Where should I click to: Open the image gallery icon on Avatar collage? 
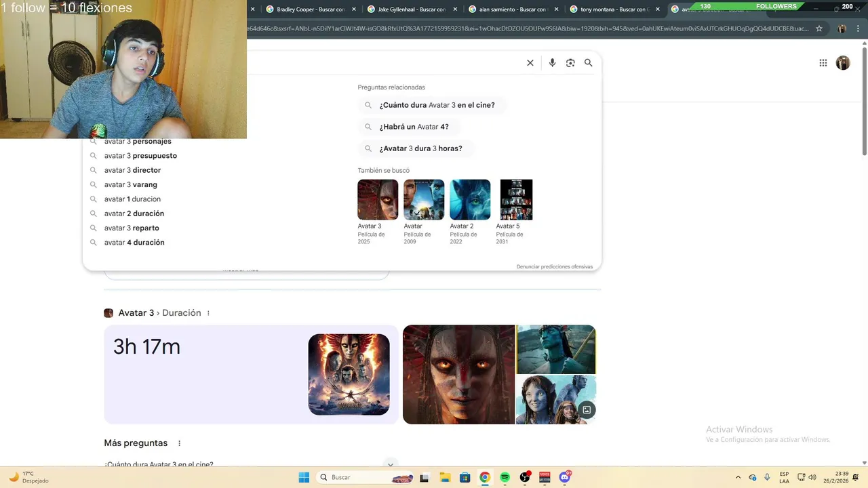pos(587,409)
